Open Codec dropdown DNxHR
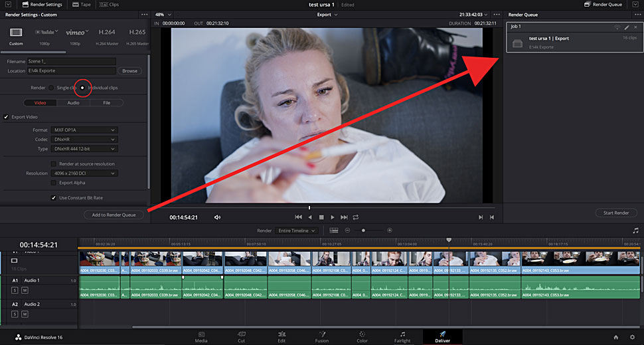The image size is (644, 345). click(x=84, y=140)
